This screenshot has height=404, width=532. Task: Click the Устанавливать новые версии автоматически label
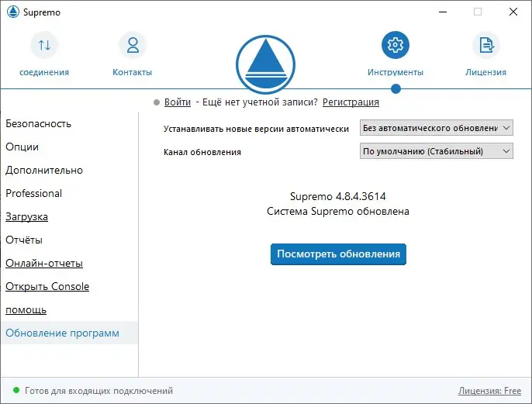point(256,129)
